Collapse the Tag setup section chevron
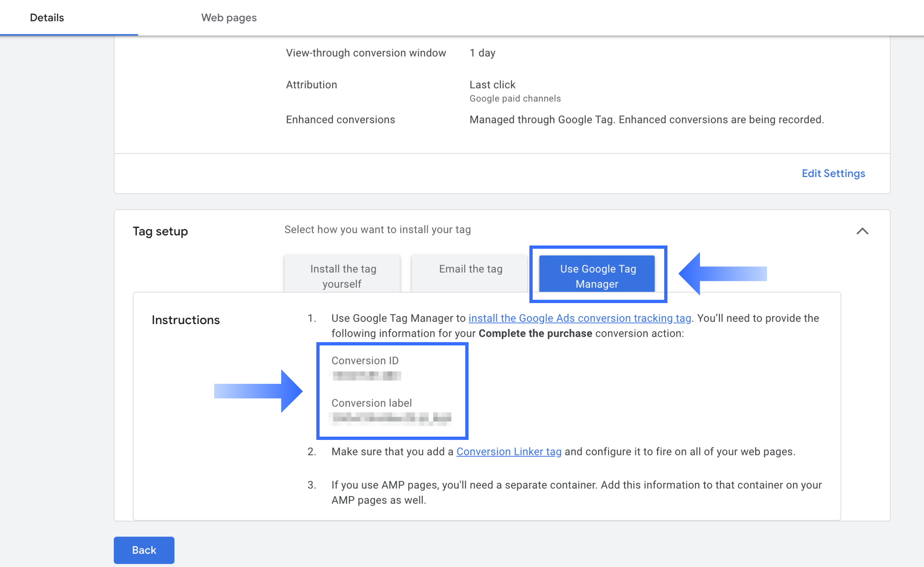 [x=862, y=231]
